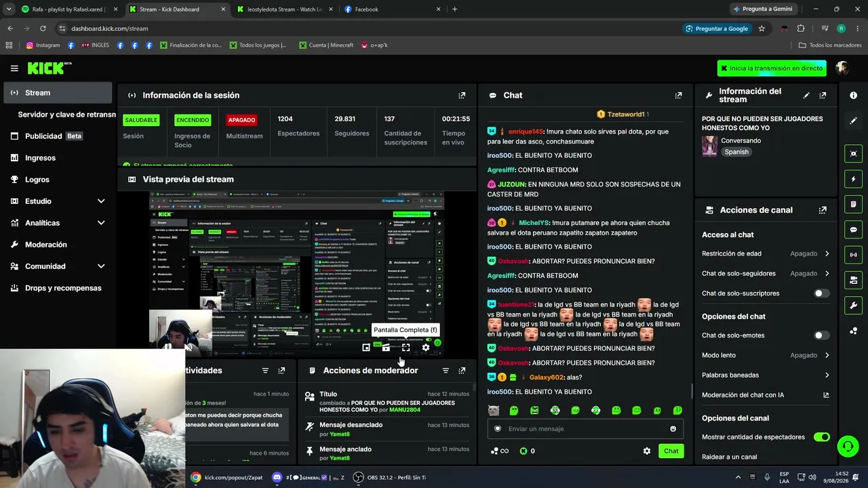Enter fullscreen in the stream preview player
Image resolution: width=868 pixels, height=488 pixels.
coord(406,348)
